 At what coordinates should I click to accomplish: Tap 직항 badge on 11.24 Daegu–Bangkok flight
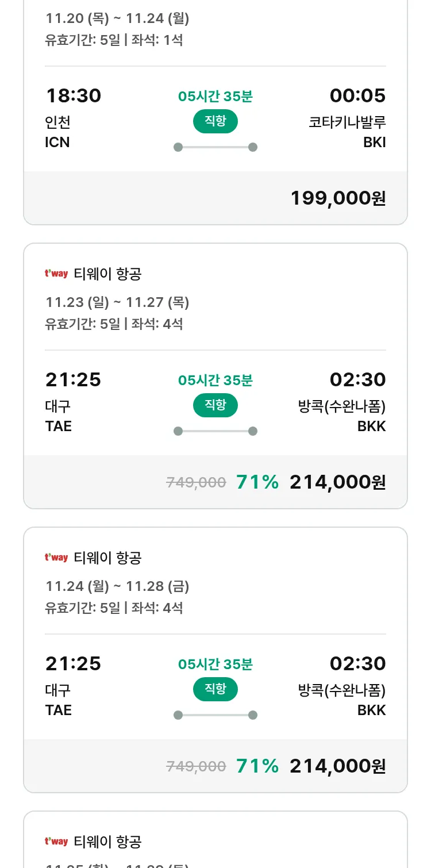coord(215,689)
